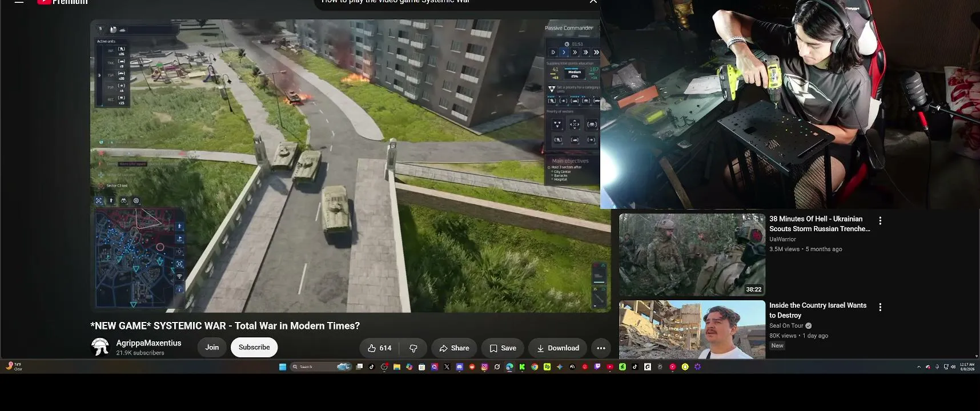
Task: Clear the YouTube search box text
Action: (593, 2)
